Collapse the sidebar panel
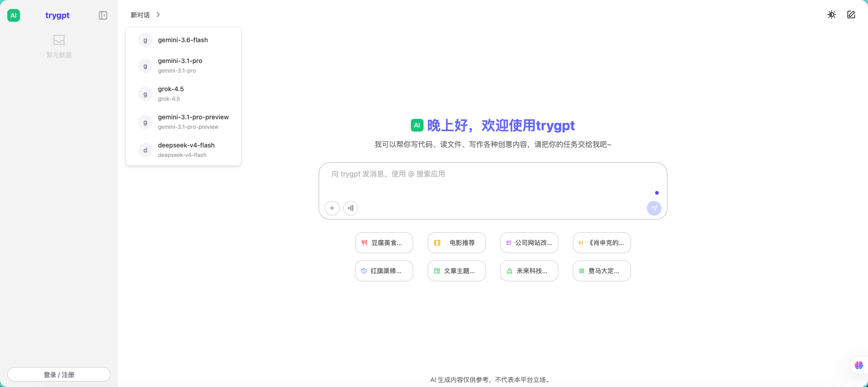This screenshot has height=387, width=868. tap(103, 15)
